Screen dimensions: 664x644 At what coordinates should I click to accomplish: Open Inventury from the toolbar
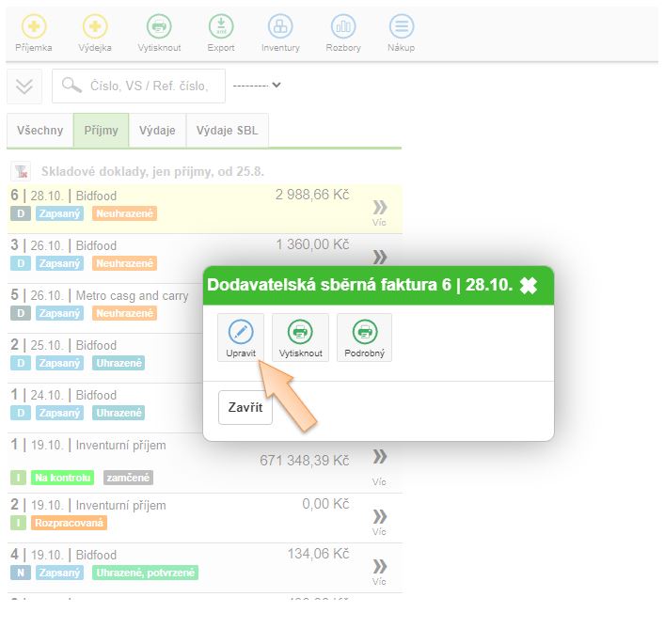[x=280, y=27]
